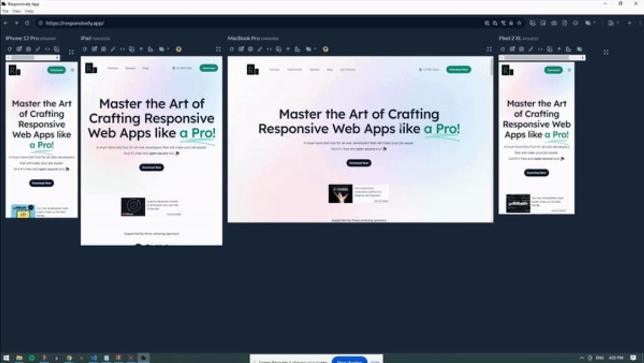Viewport: 644px width, 363px height.
Task: Click the blue Stop sharing button at the bottom
Action: coord(350,360)
